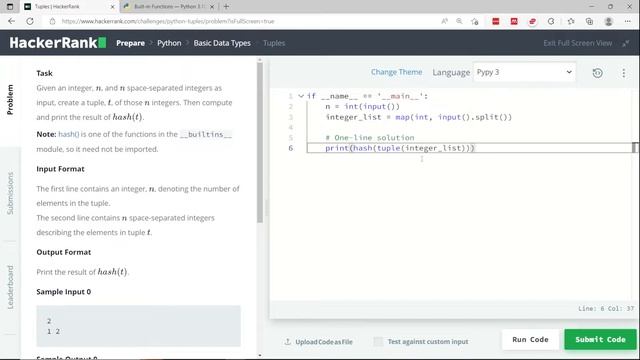
Task: Click the zoom magnifier icon in address bar
Action: (459, 21)
